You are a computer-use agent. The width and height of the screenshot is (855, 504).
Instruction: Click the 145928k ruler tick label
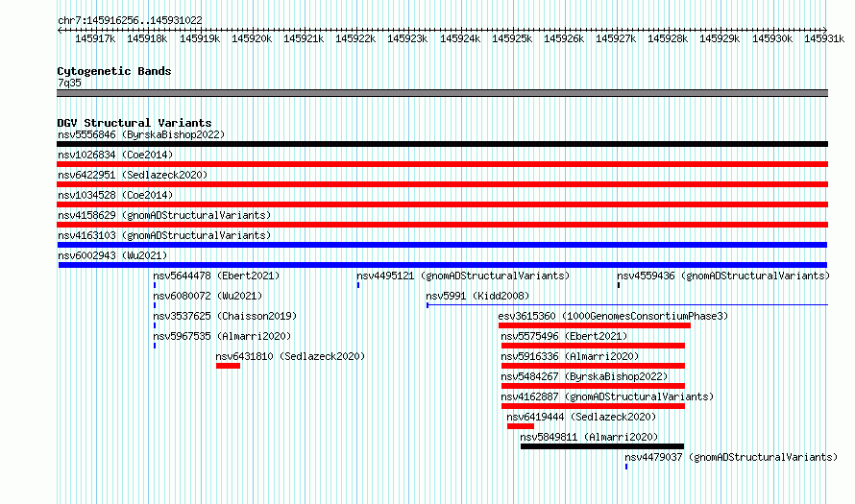click(668, 38)
